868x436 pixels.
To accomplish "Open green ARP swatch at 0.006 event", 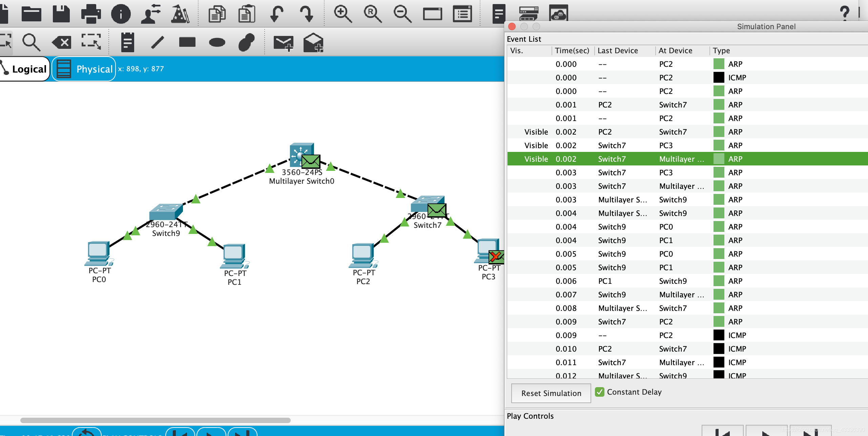I will (x=719, y=281).
